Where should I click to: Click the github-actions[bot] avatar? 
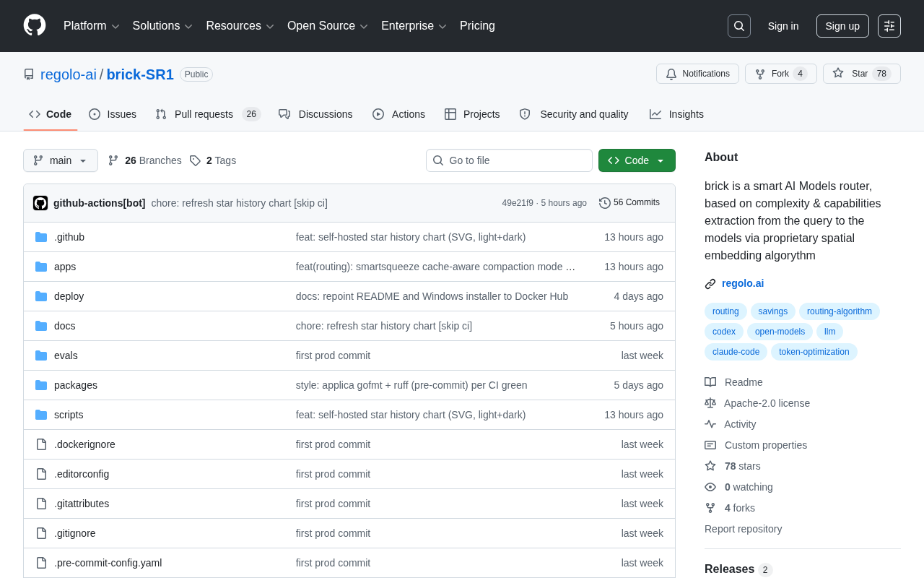coord(40,203)
